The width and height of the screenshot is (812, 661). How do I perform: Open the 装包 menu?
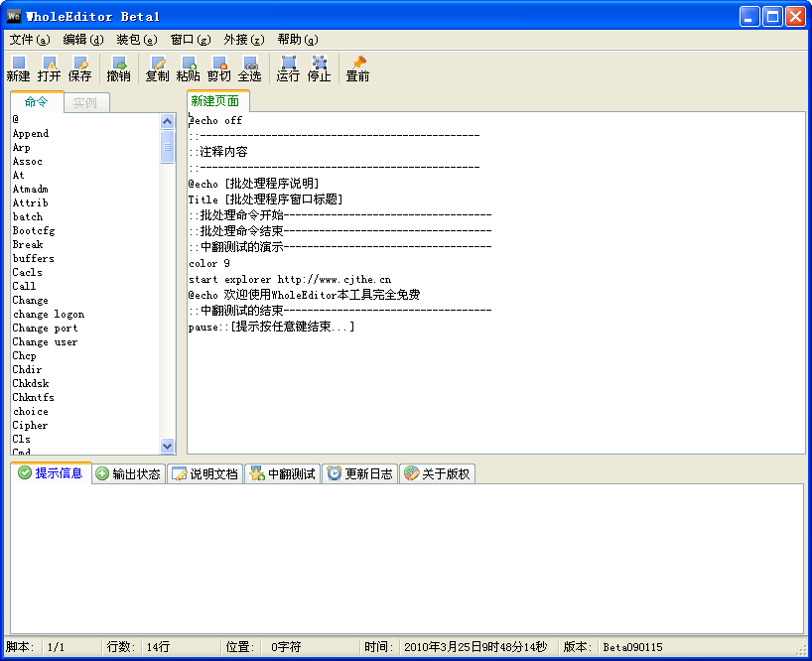tap(136, 40)
